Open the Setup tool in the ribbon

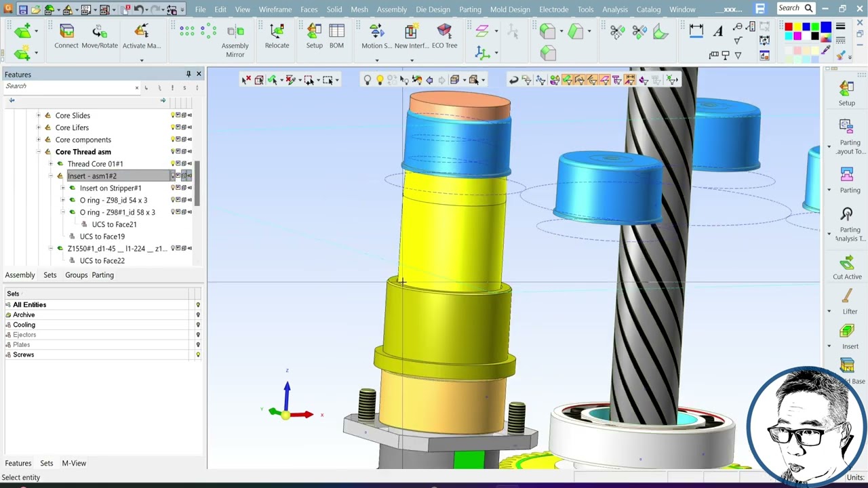click(x=314, y=37)
